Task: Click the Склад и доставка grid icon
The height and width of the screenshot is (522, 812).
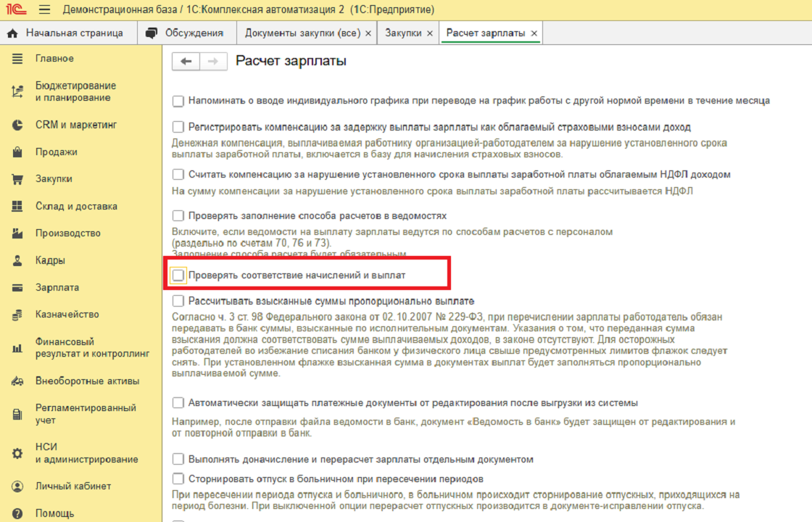Action: 17,206
